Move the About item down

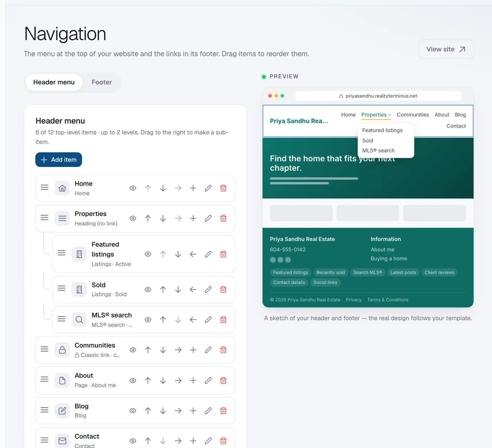pyautogui.click(x=163, y=380)
